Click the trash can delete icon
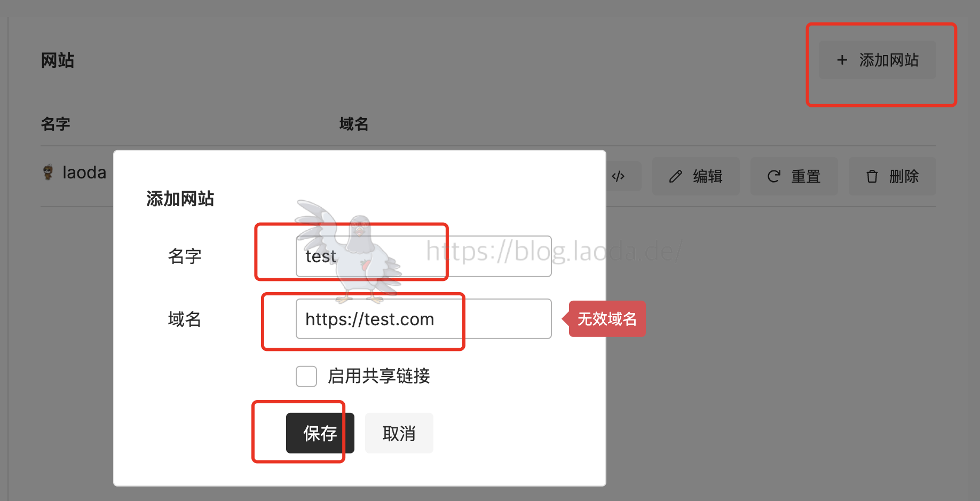 click(872, 176)
